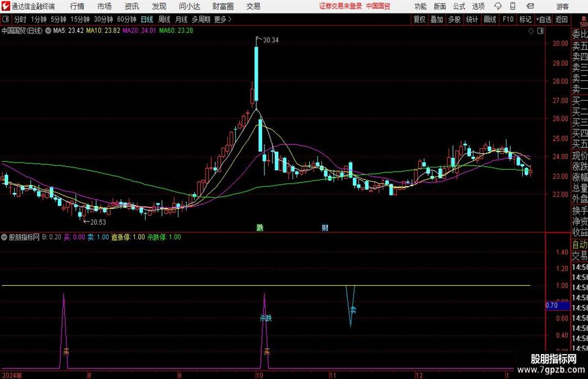Click the 跌 event marker below chart
588x379 pixels.
click(x=260, y=228)
